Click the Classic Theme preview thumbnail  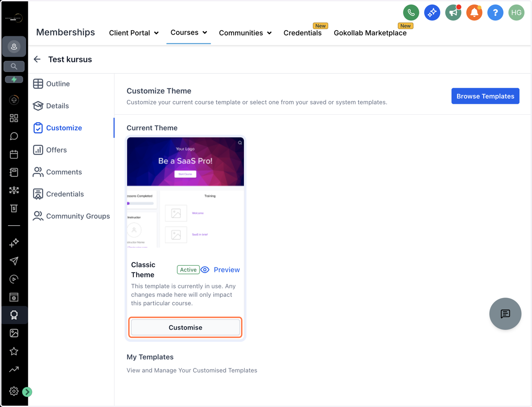coord(185,192)
